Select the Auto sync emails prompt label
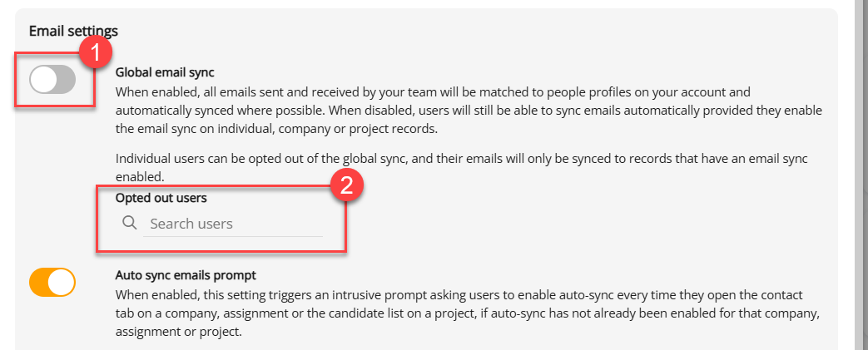Image resolution: width=868 pixels, height=350 pixels. [x=186, y=275]
